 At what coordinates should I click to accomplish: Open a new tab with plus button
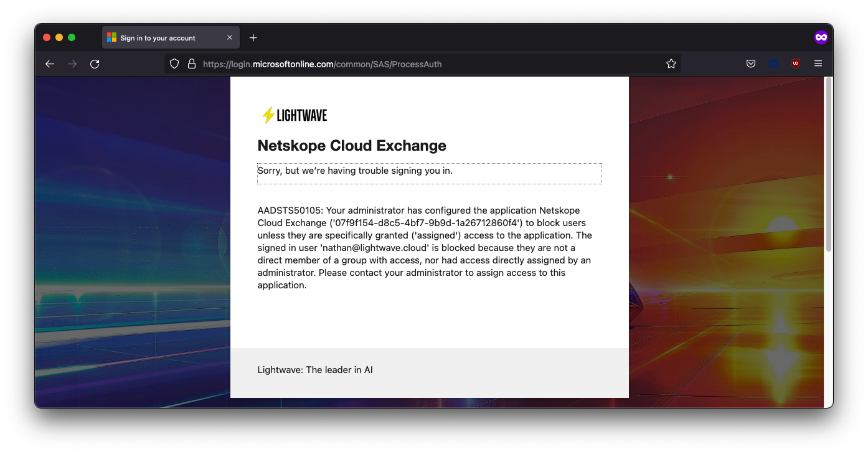(253, 38)
